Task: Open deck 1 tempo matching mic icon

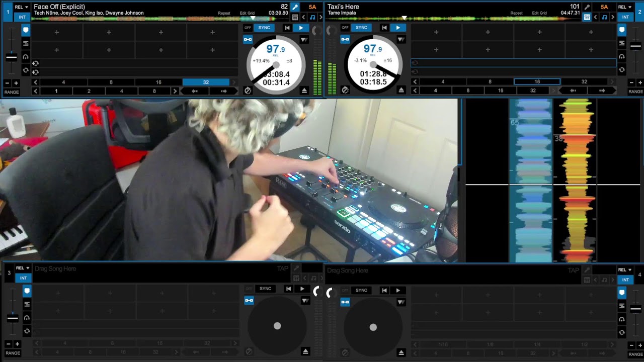Action: pos(295,8)
